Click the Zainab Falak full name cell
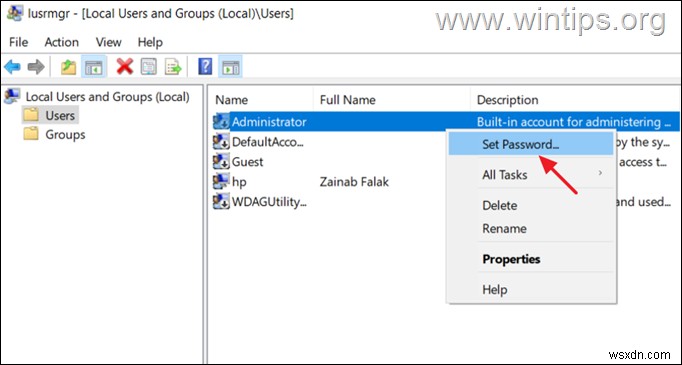Screen dimensions: 682x365 point(354,181)
